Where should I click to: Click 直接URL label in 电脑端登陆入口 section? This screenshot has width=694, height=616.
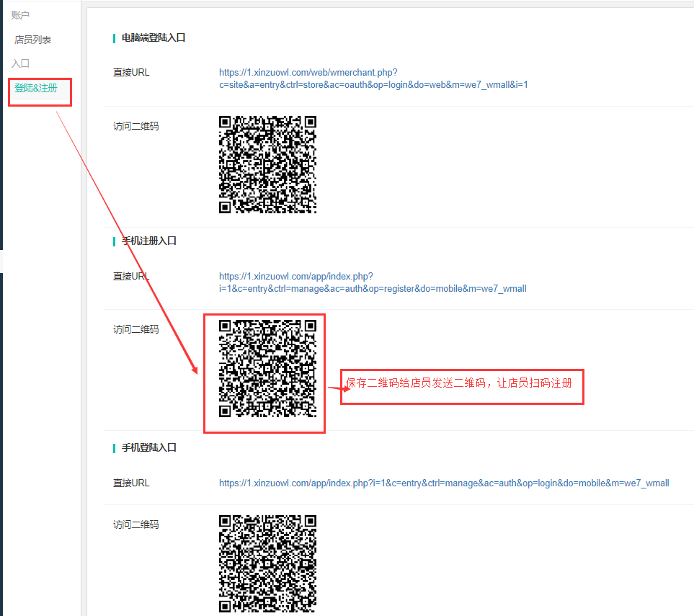pos(131,73)
